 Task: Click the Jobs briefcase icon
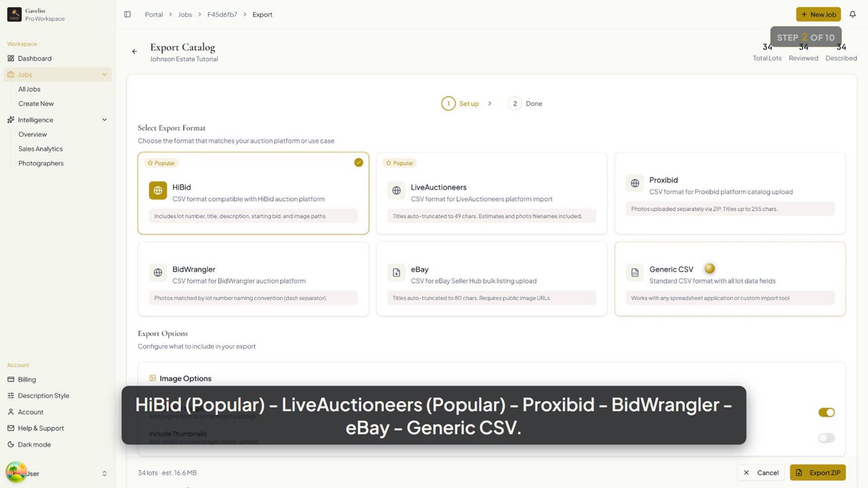point(11,75)
